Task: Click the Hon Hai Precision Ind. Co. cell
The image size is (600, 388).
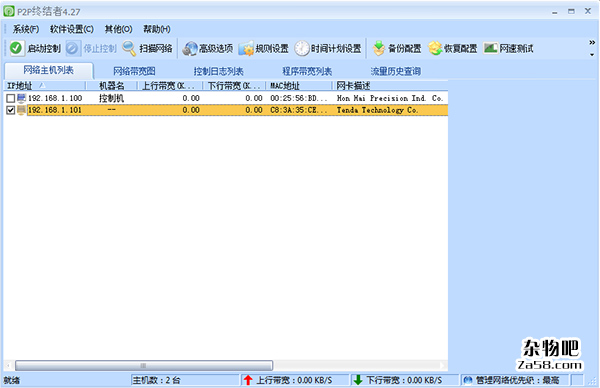Action: [x=390, y=98]
